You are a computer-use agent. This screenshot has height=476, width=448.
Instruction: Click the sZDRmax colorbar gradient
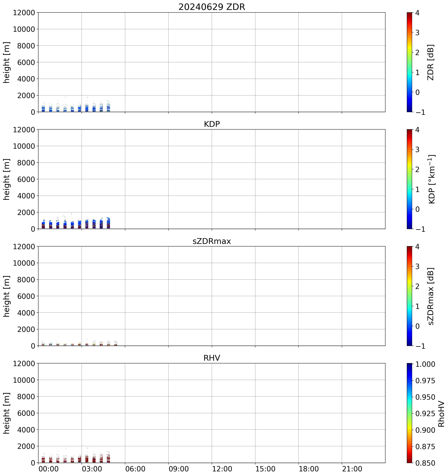point(409,296)
